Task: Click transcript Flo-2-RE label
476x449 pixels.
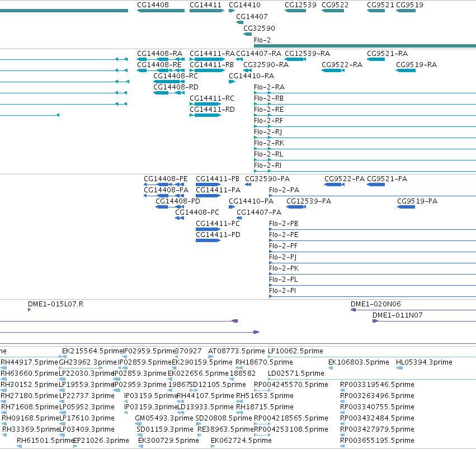Action: [268, 110]
